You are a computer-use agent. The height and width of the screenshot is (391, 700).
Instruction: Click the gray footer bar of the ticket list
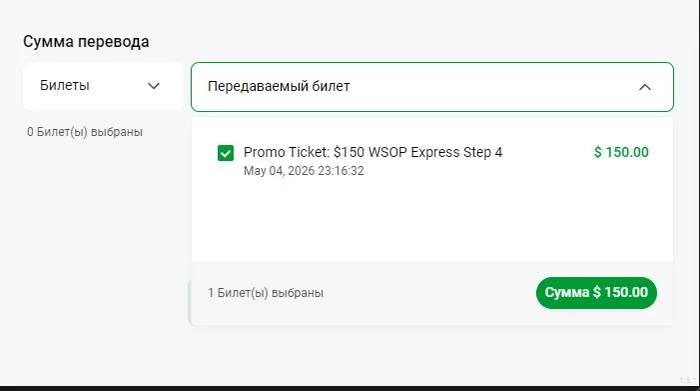click(x=432, y=293)
